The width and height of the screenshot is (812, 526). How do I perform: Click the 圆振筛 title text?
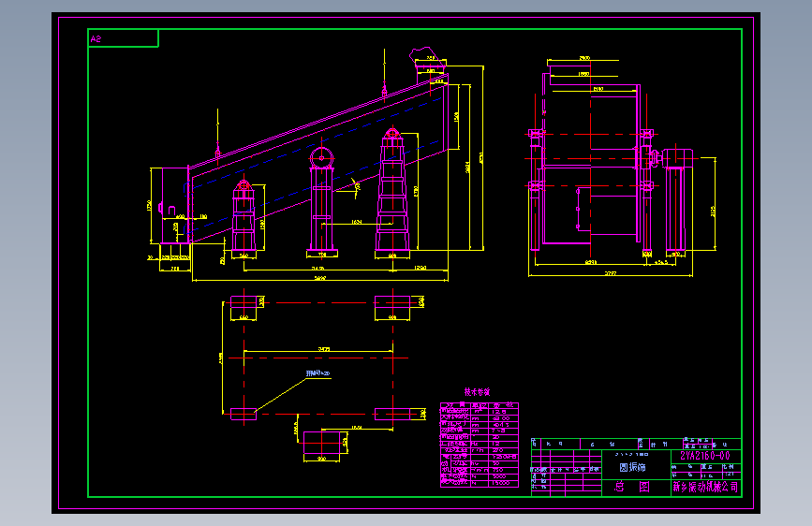tap(632, 467)
